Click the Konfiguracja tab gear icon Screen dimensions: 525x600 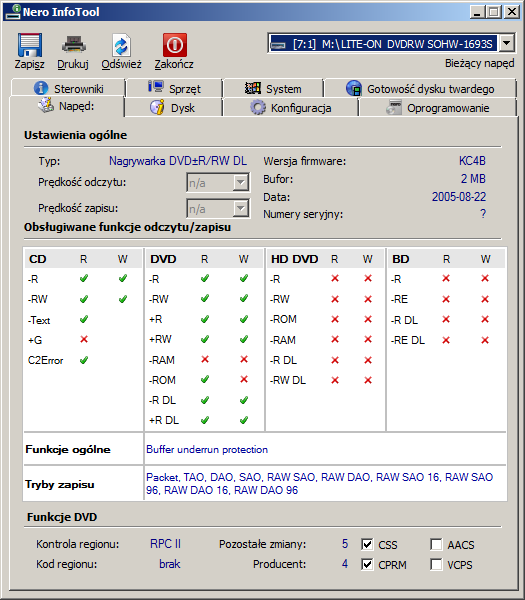pos(258,108)
